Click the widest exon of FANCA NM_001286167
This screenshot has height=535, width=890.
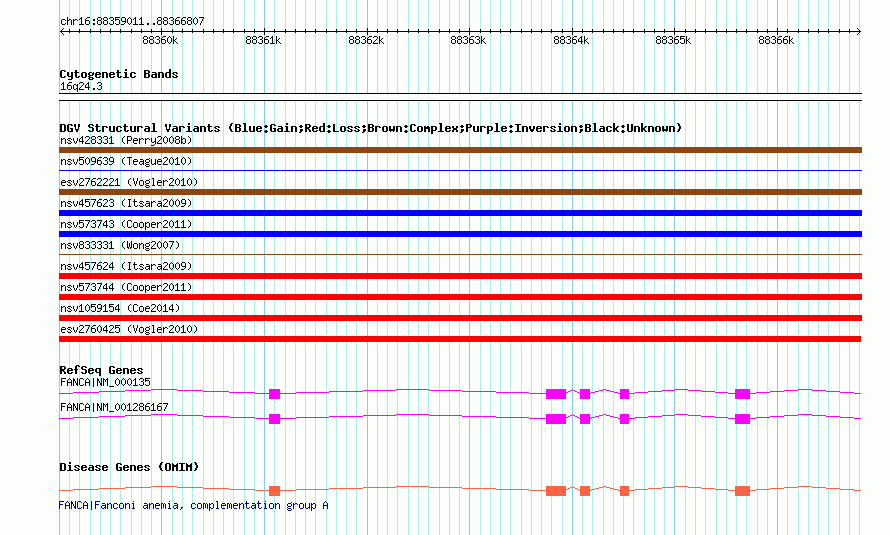556,419
